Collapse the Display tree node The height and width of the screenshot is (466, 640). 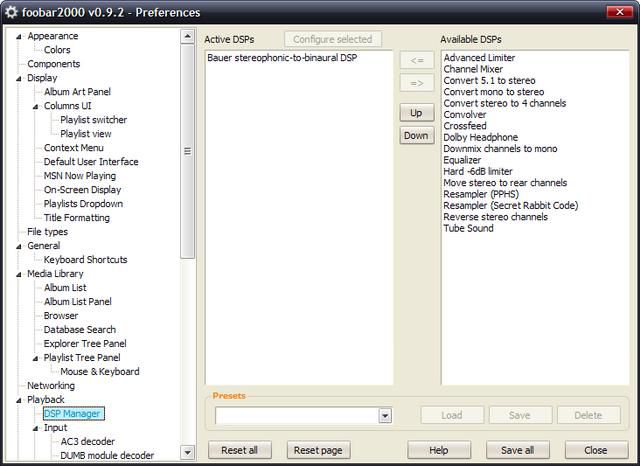[19, 79]
